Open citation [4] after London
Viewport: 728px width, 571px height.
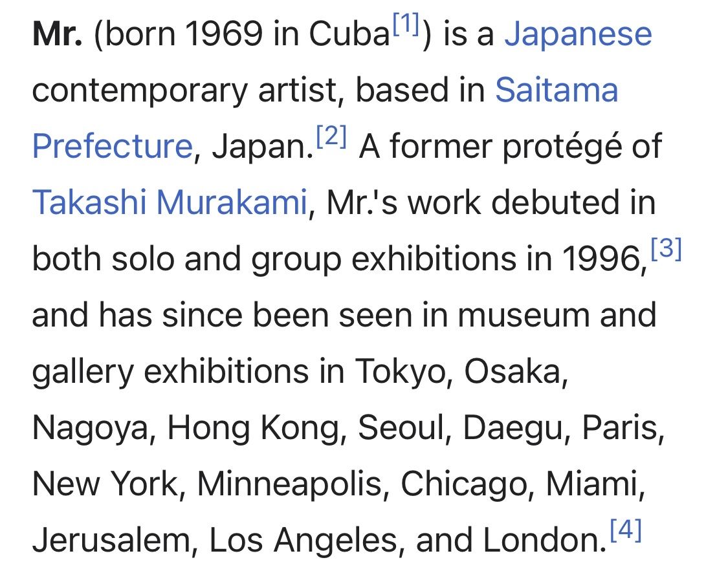[x=626, y=530]
